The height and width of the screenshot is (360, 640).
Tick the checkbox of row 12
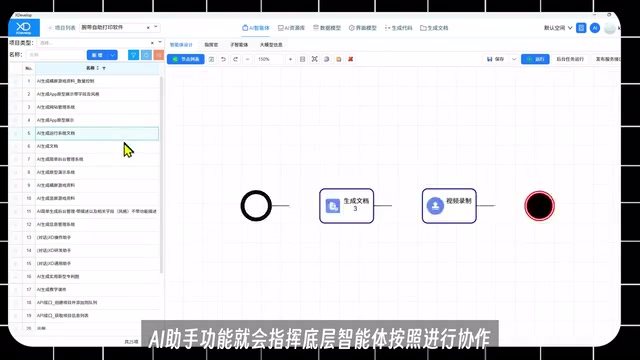click(x=16, y=224)
